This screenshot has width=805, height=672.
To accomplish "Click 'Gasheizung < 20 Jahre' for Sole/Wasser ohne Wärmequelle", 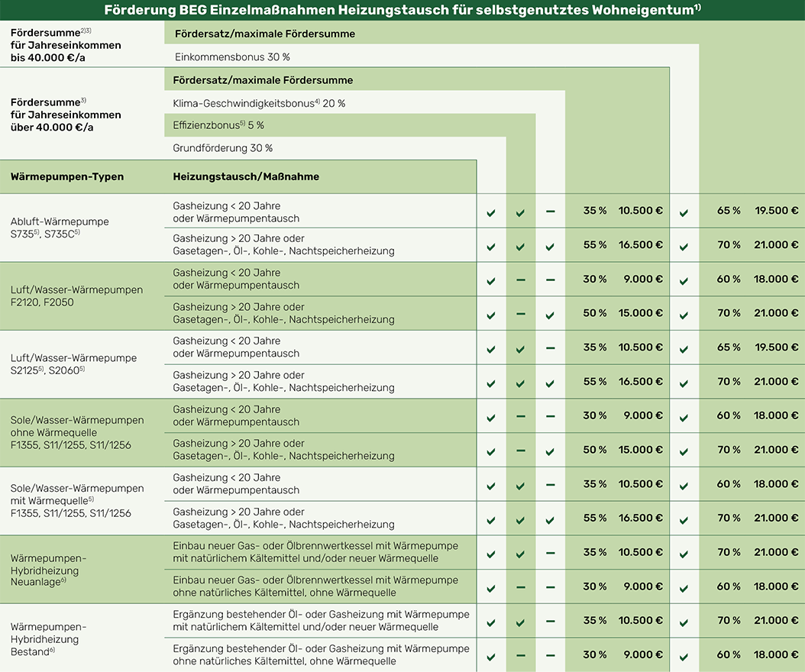I will click(x=226, y=409).
